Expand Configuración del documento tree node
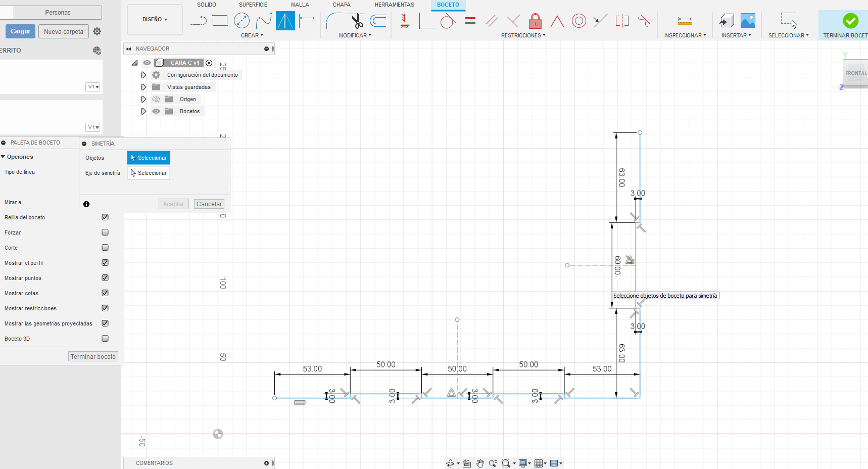 (143, 75)
